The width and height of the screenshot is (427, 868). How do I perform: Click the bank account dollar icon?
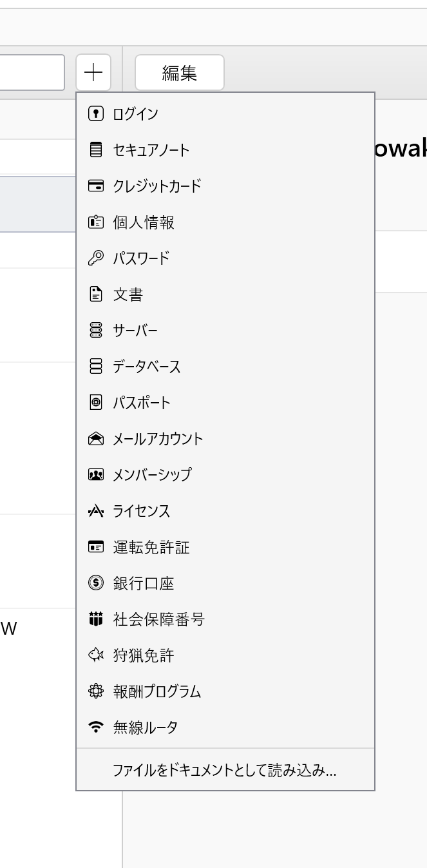(95, 583)
